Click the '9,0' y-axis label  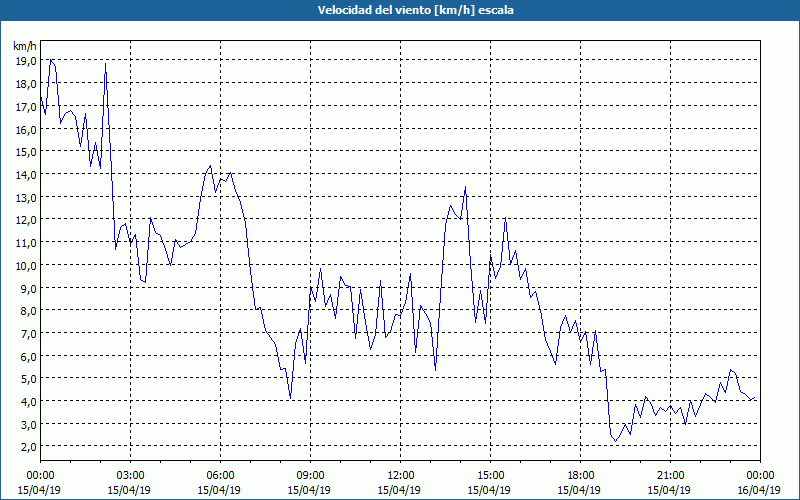click(29, 288)
